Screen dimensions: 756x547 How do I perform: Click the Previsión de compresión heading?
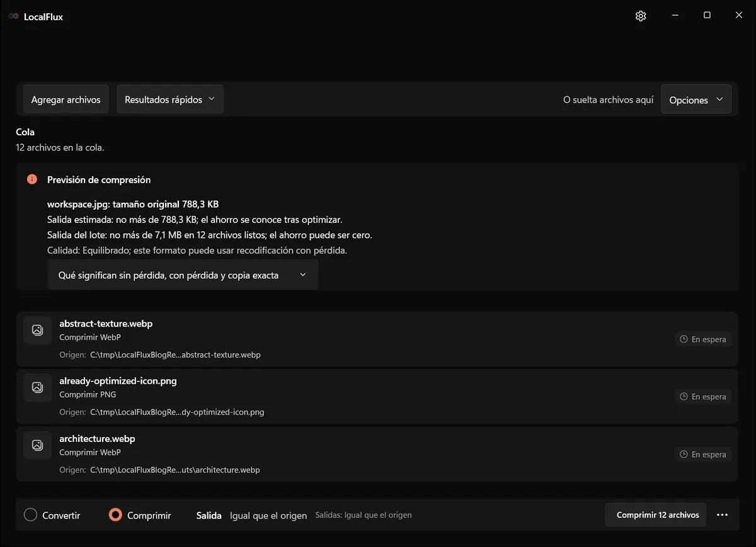(x=99, y=179)
